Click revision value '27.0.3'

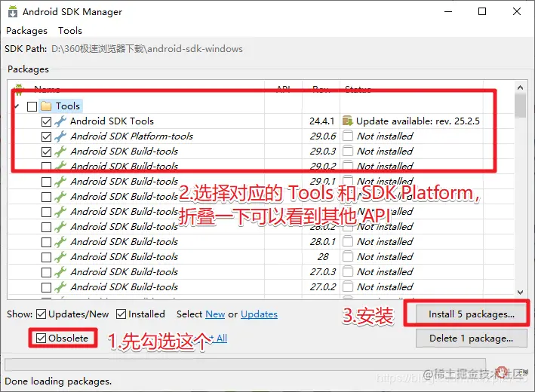323,271
